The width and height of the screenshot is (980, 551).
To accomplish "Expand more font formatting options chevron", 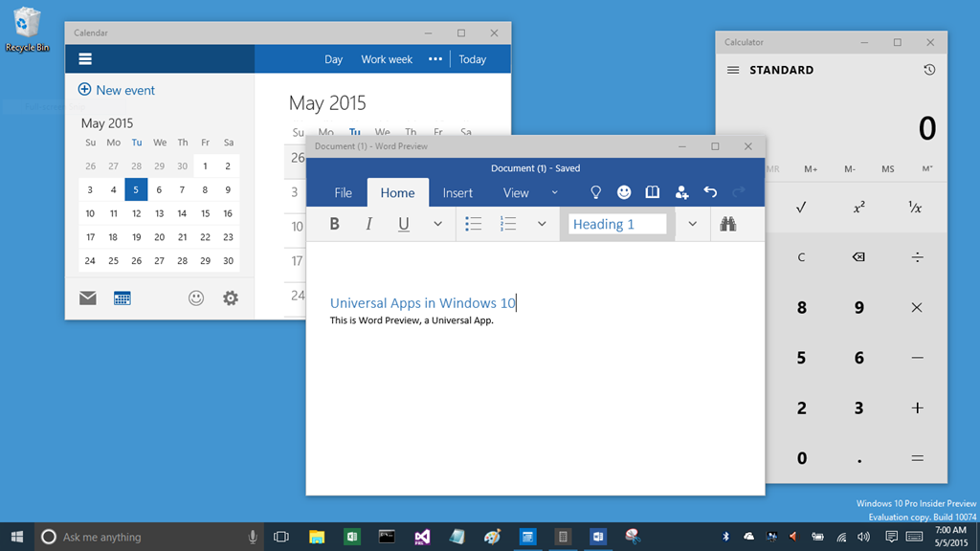I will click(x=437, y=224).
